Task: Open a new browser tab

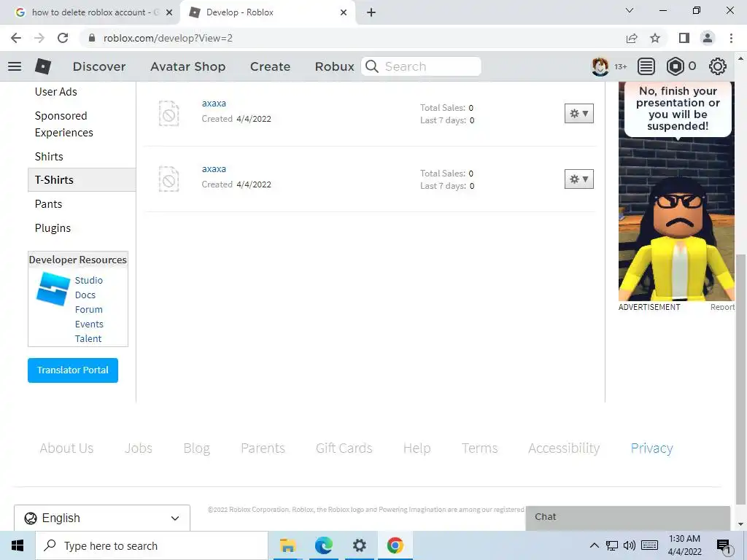Action: 371,12
